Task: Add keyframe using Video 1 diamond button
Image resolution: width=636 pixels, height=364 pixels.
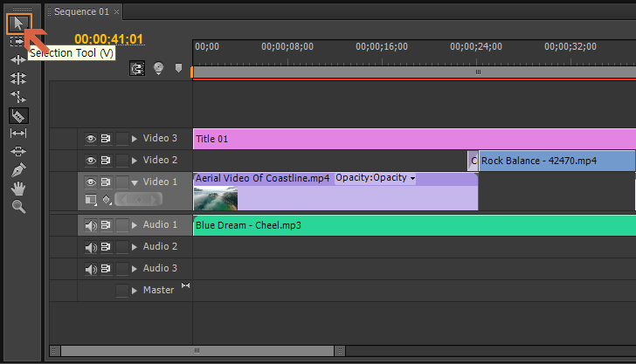Action: click(139, 199)
